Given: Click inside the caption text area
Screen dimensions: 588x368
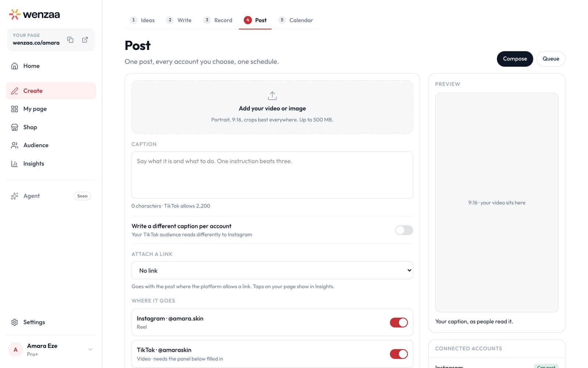Looking at the screenshot, I should click(272, 175).
